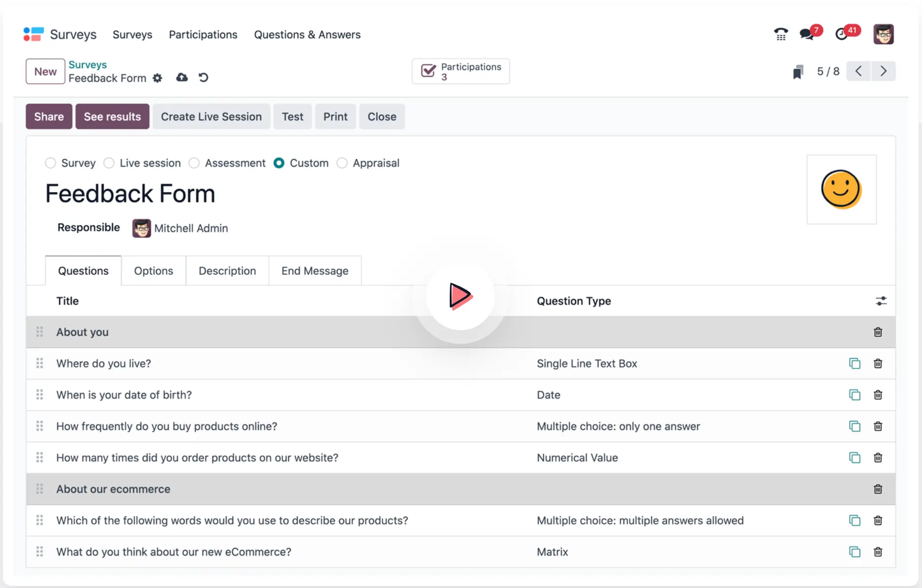Image resolution: width=922 pixels, height=588 pixels.
Task: Switch to the Description tab
Action: (227, 271)
